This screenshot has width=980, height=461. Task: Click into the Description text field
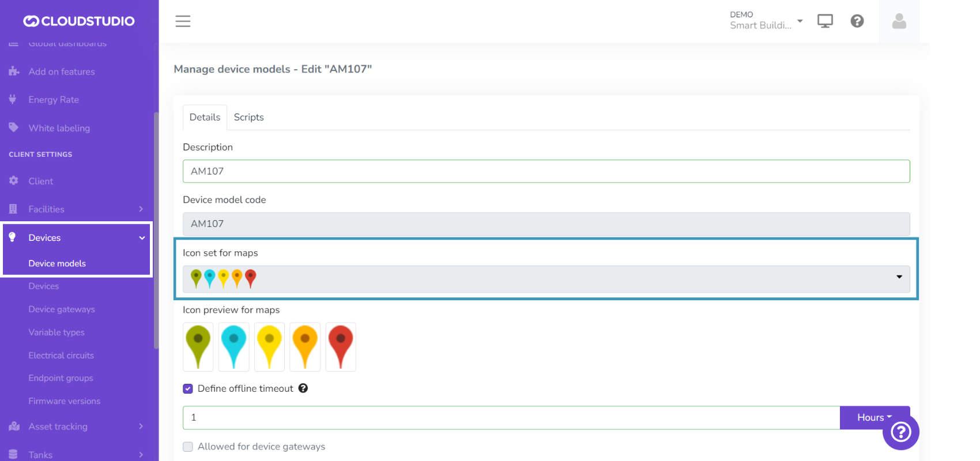(x=545, y=171)
